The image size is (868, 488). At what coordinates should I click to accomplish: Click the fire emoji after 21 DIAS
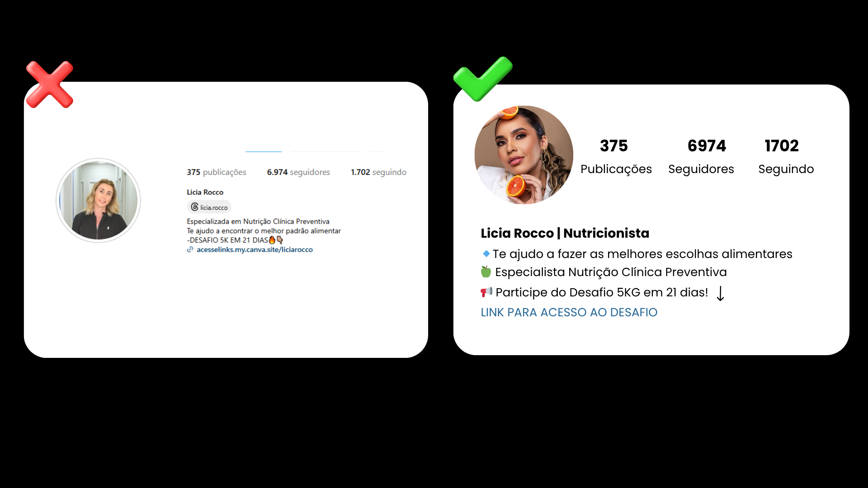point(272,240)
